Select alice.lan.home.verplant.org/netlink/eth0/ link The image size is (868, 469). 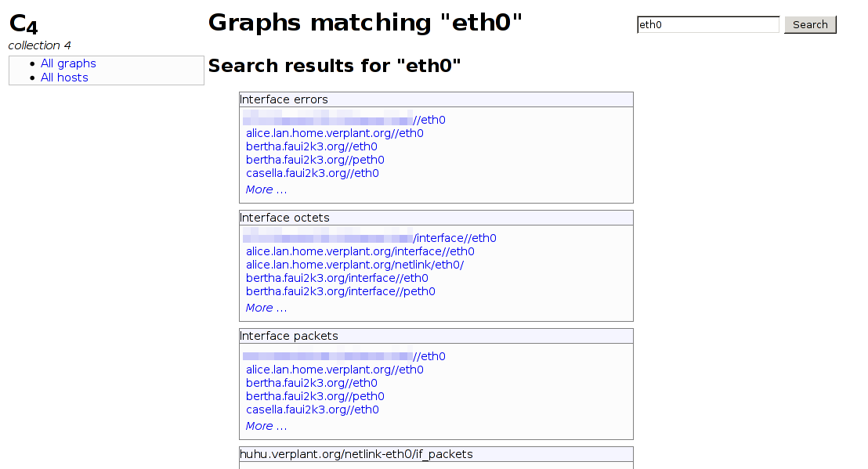pyautogui.click(x=354, y=265)
